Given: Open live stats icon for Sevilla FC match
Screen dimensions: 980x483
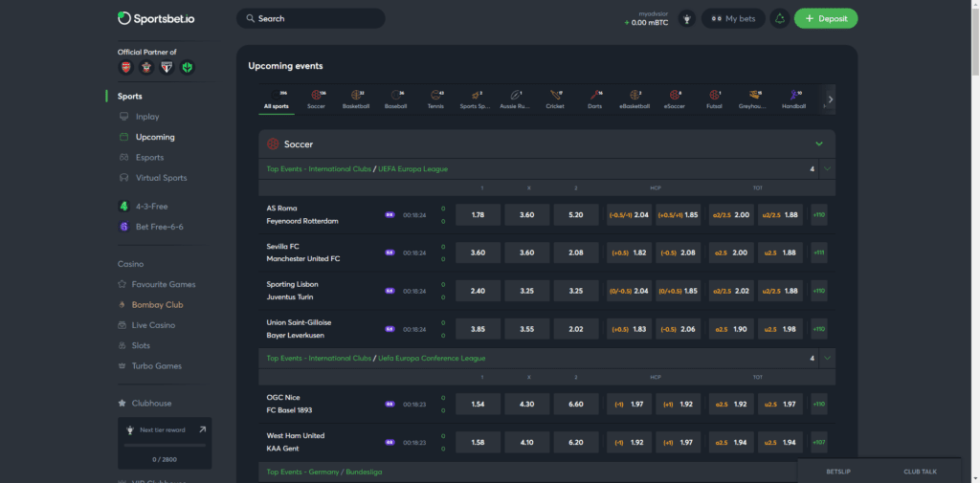Looking at the screenshot, I should 390,253.
